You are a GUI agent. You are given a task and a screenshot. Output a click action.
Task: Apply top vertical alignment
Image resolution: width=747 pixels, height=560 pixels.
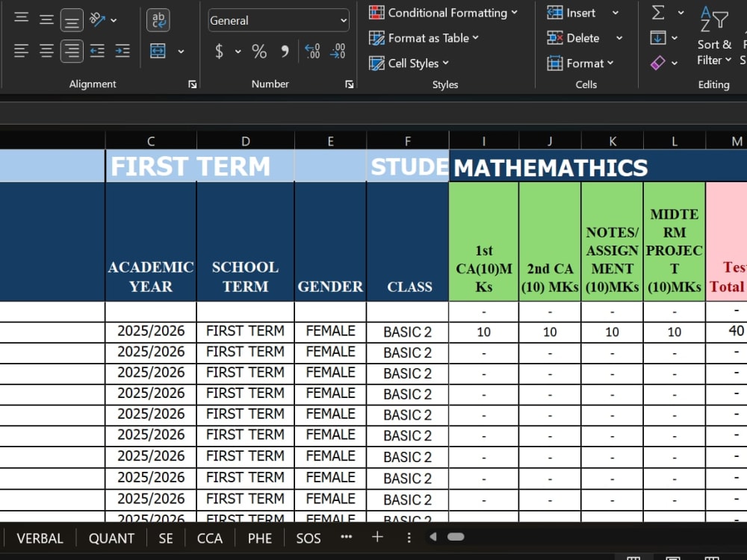[21, 19]
